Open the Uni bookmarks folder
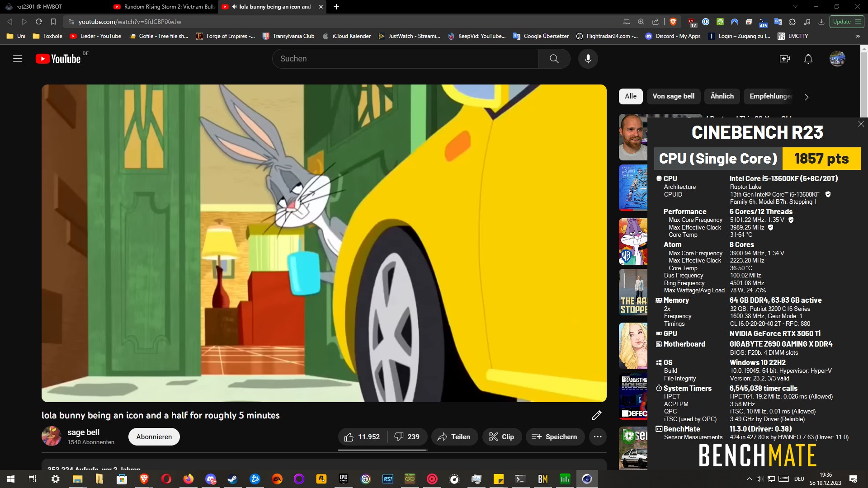Viewport: 868px width, 488px height. tap(16, 36)
